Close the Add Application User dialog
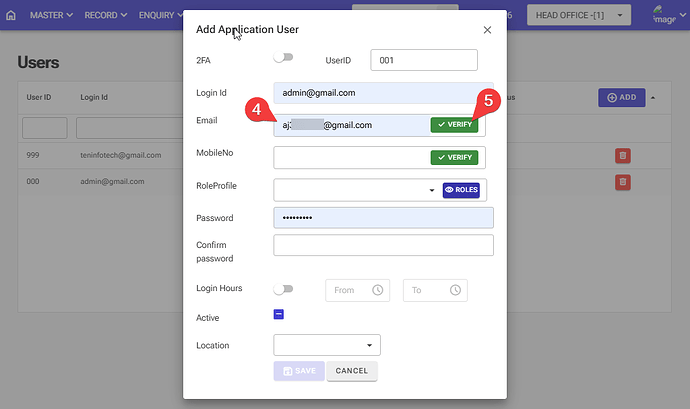690x409 pixels. point(487,30)
